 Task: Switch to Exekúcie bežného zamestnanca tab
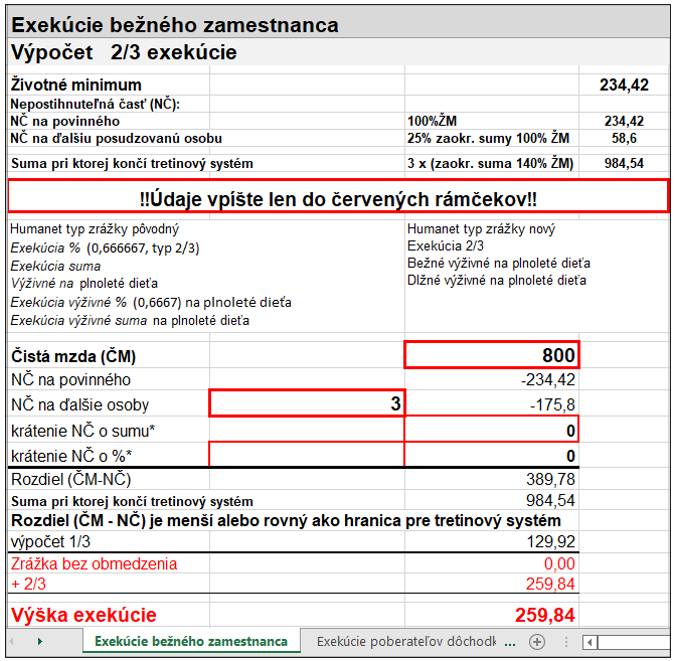[x=191, y=642]
